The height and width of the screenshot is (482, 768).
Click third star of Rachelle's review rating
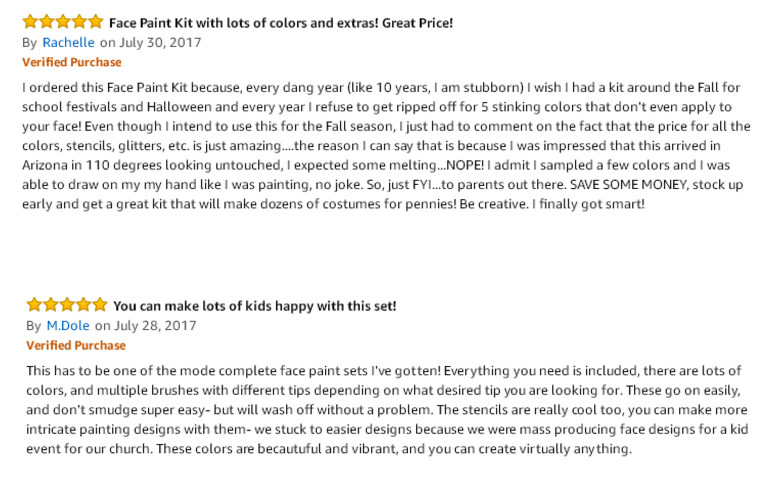tap(63, 22)
